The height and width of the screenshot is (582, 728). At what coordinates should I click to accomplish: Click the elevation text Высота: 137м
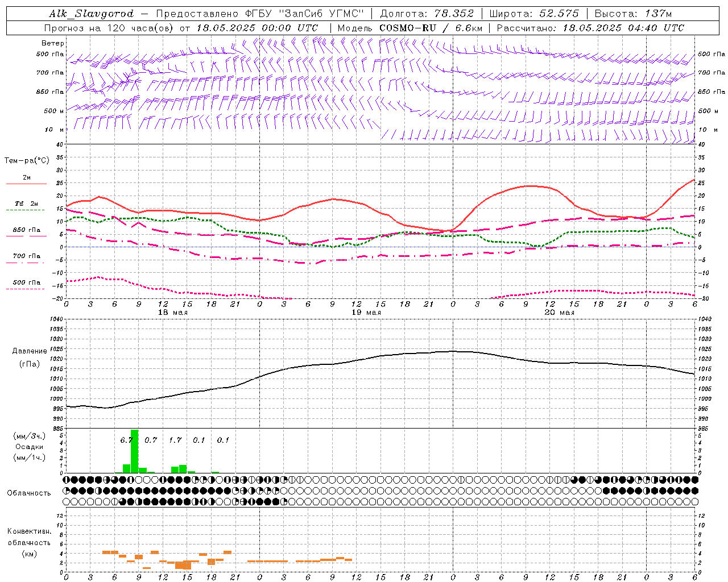click(x=633, y=14)
